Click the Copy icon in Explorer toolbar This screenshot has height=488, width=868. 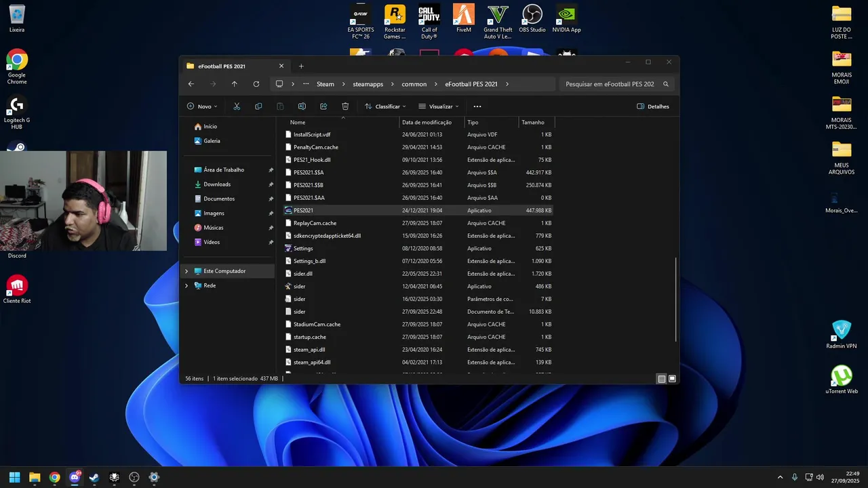258,106
